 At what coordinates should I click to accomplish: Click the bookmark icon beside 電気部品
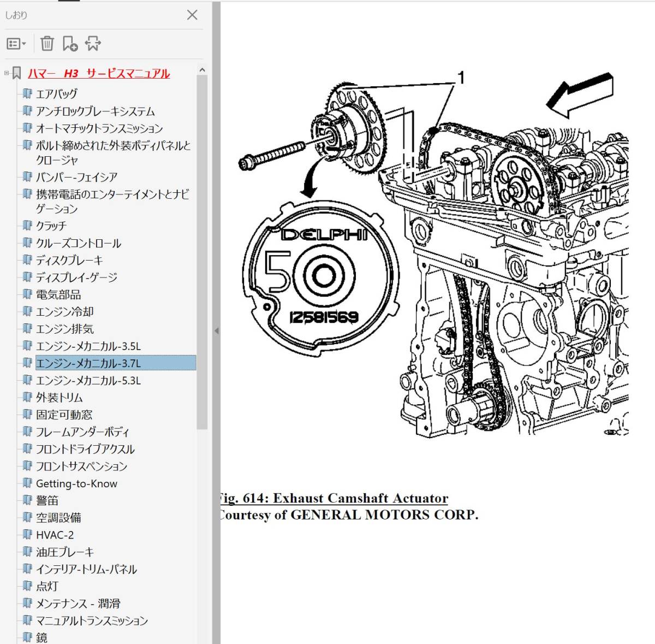(27, 294)
